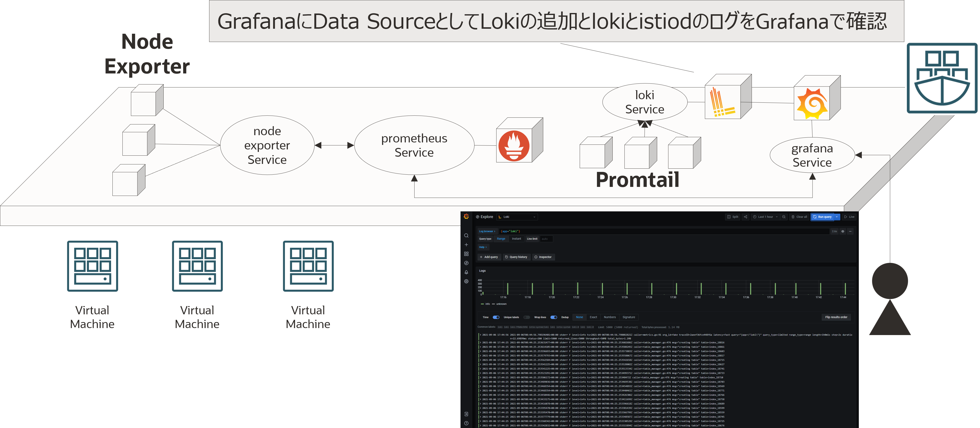Click the user person figure in the diagram

(890, 299)
